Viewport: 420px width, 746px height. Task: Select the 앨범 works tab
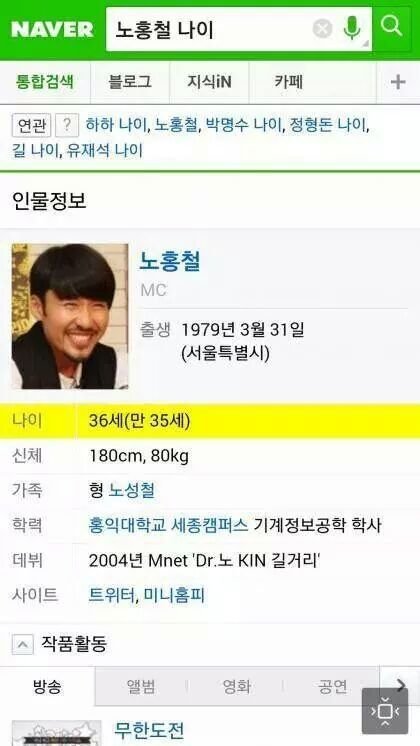coord(141,687)
